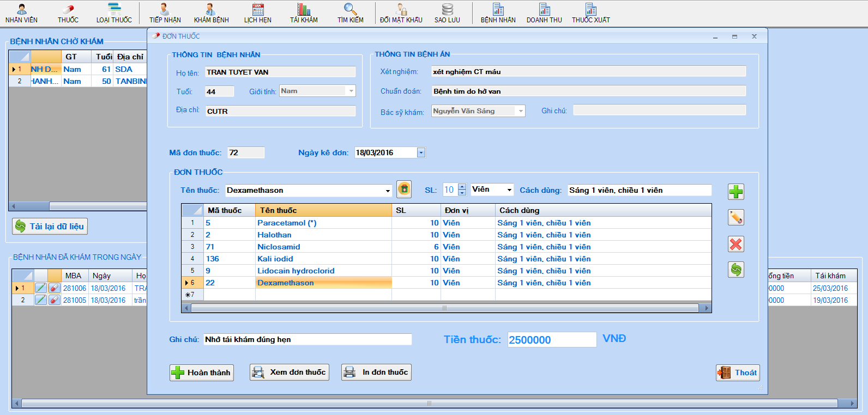Screen dimensions: 868x415
Task: Decrease SL quantity with down arrow
Action: [462, 192]
